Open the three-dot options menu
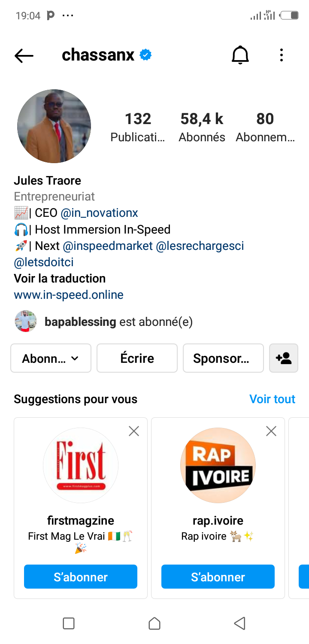Viewport: 309px width, 644px height. [282, 55]
